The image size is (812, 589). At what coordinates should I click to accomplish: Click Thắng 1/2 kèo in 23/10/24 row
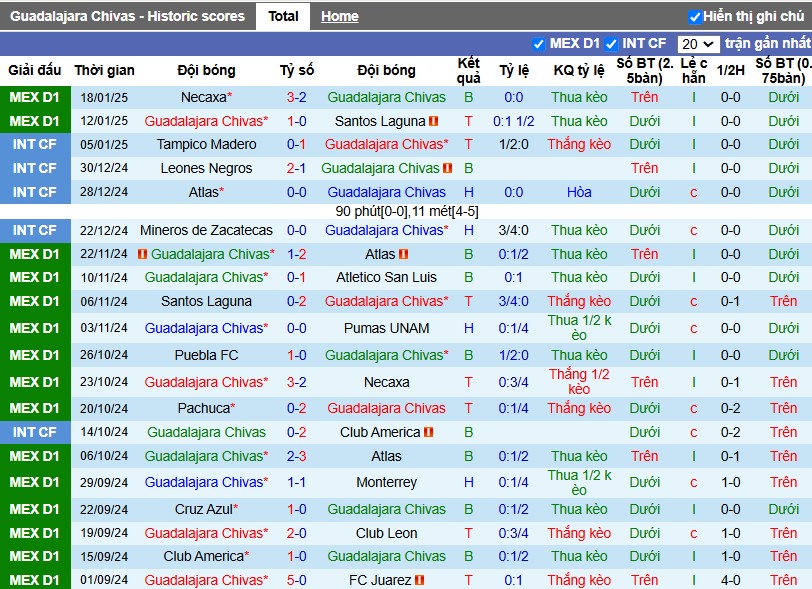pyautogui.click(x=579, y=382)
